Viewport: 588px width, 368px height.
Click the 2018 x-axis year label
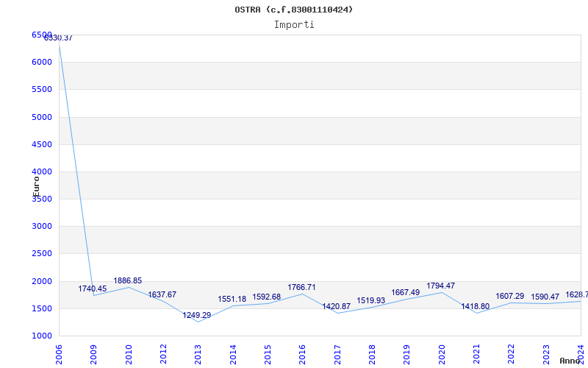pyautogui.click(x=372, y=354)
